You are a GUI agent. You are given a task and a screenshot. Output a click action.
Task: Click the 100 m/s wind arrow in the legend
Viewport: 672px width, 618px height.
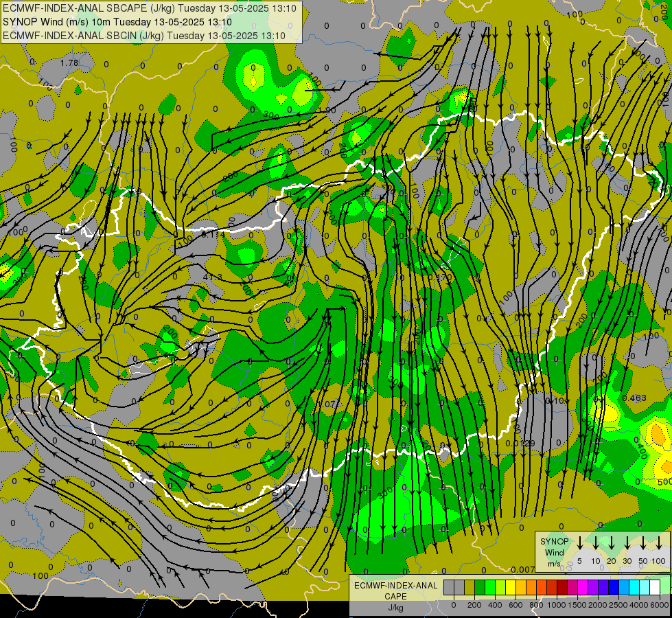click(x=659, y=543)
